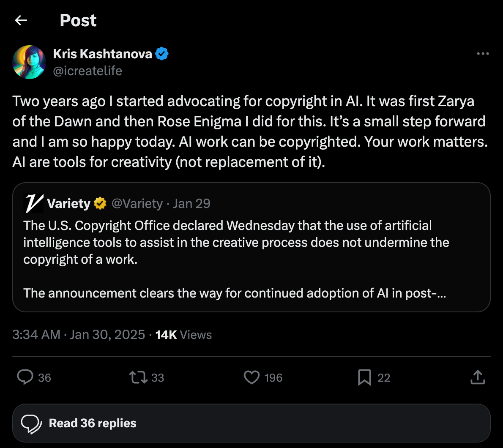
Task: Go back using the back arrow
Action: [x=21, y=20]
